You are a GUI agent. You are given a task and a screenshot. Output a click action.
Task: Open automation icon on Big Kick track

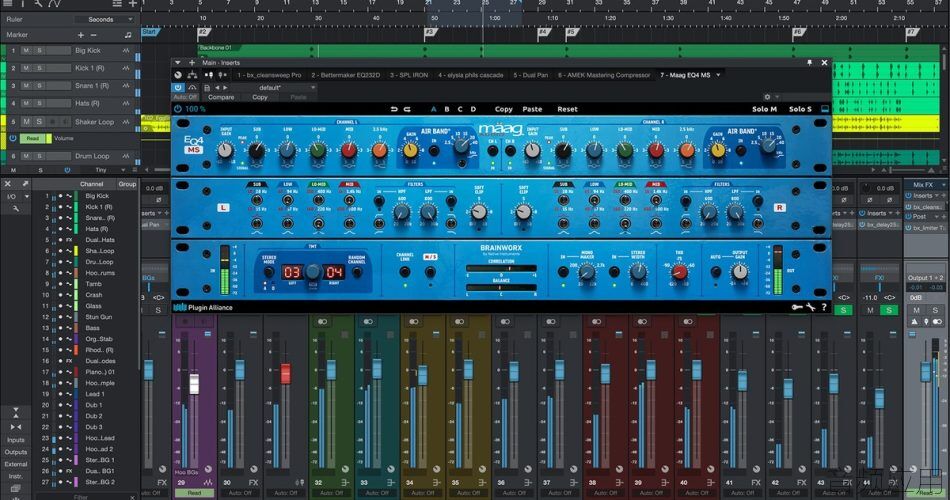tap(126, 51)
